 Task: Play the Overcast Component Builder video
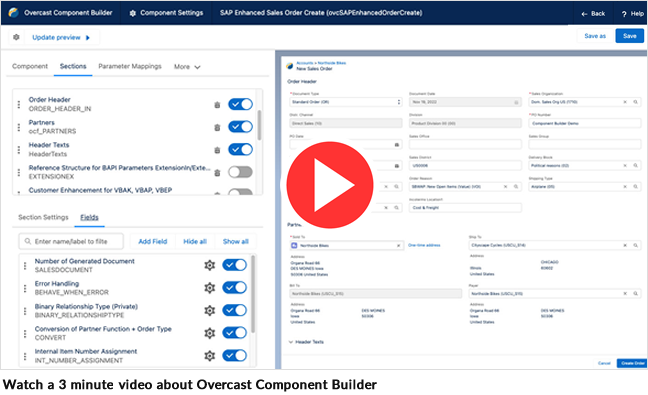click(329, 185)
